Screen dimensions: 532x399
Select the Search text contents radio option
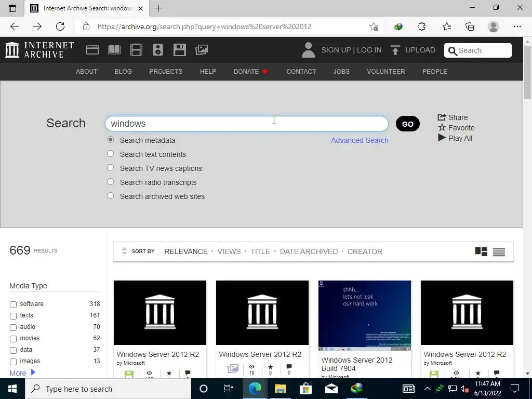click(110, 154)
